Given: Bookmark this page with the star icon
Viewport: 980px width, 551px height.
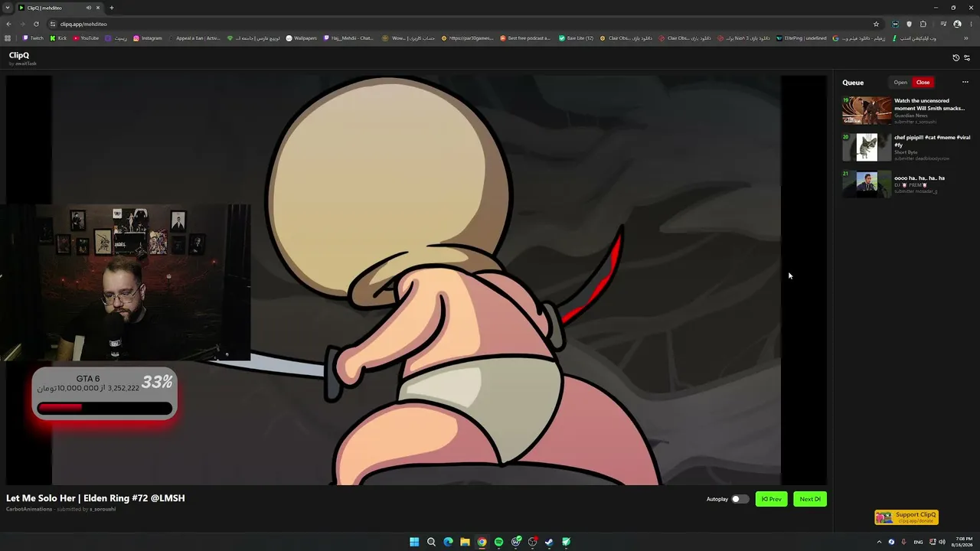Looking at the screenshot, I should pyautogui.click(x=877, y=24).
